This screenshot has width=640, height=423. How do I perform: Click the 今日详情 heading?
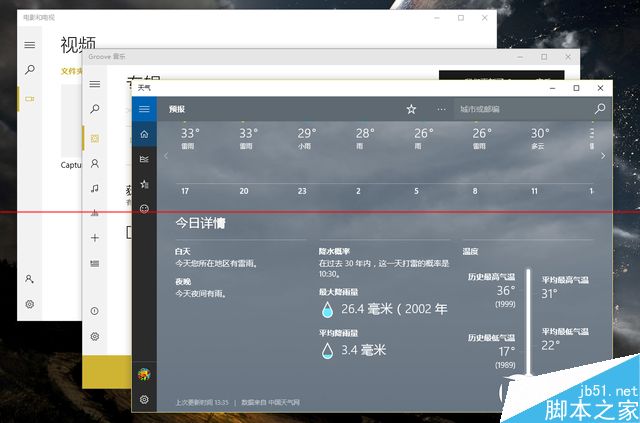pos(200,223)
